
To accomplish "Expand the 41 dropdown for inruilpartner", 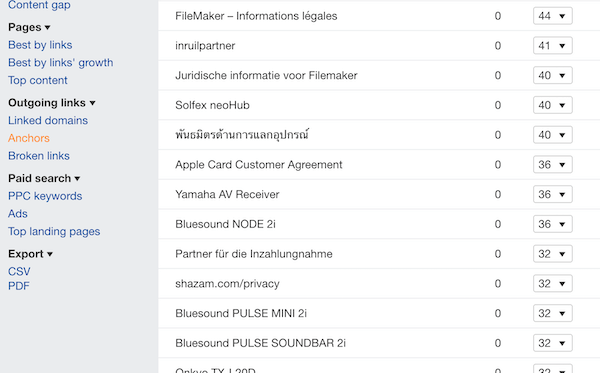I will click(553, 46).
